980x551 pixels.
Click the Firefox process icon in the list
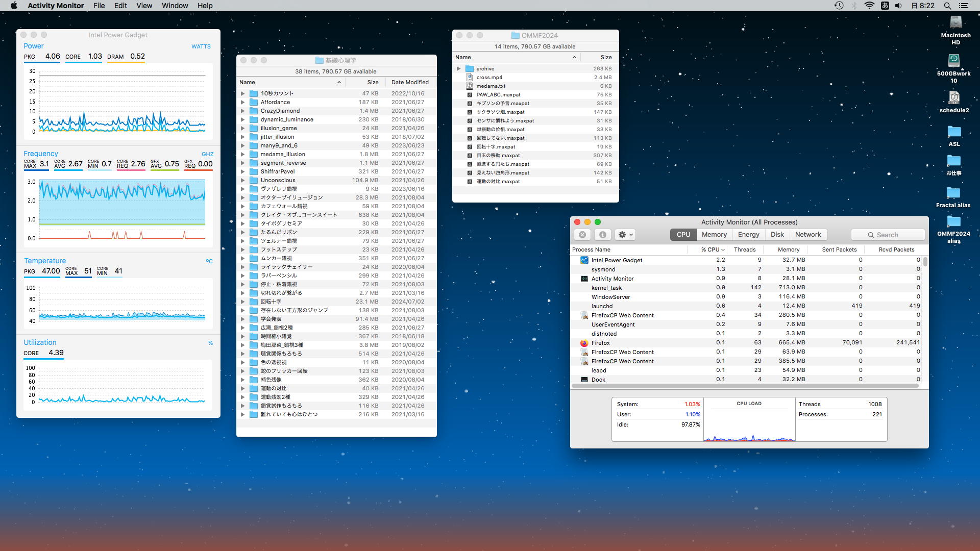coord(584,343)
